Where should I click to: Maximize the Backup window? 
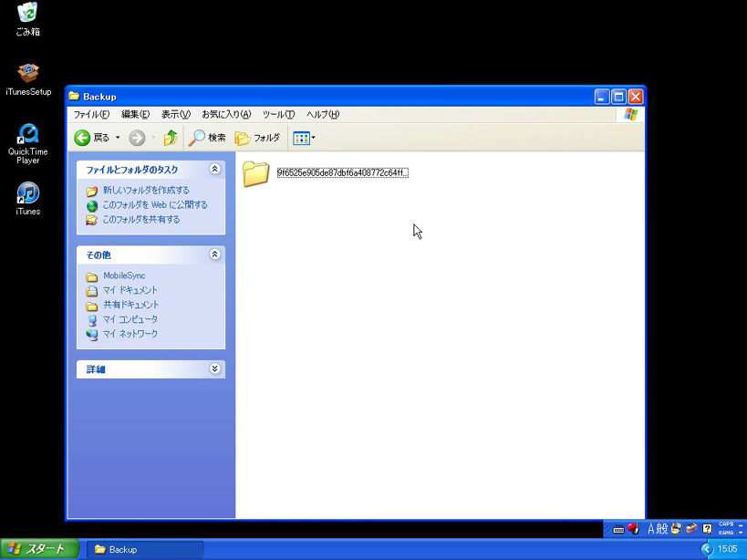618,98
